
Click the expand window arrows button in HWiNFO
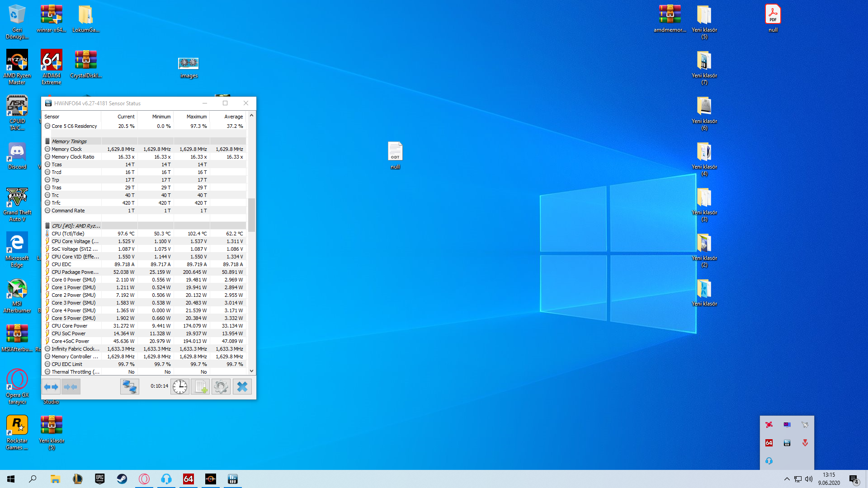pyautogui.click(x=51, y=387)
